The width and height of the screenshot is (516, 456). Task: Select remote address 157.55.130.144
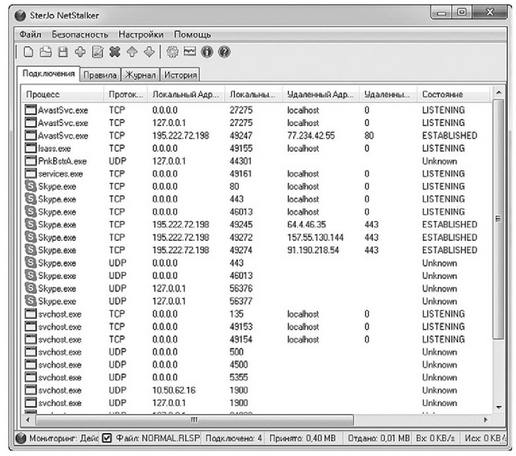click(315, 237)
